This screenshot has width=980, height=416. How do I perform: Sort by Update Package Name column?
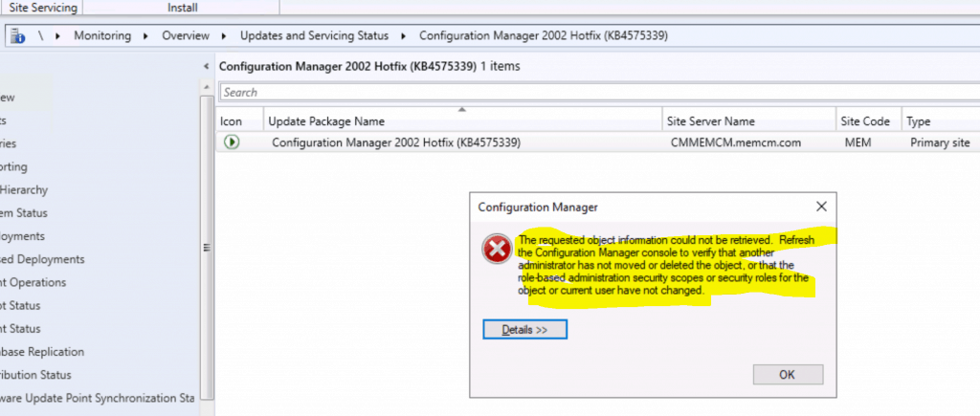tap(462, 121)
